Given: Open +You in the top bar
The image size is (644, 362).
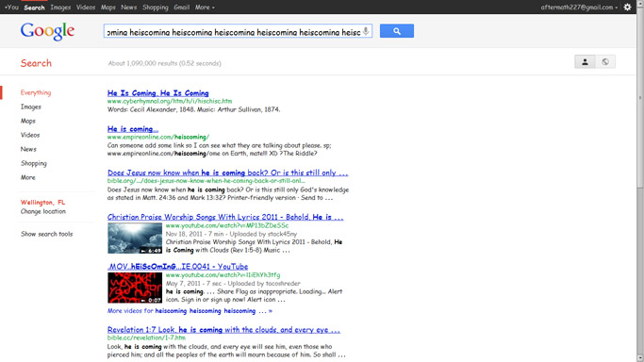Looking at the screenshot, I should pos(11,8).
